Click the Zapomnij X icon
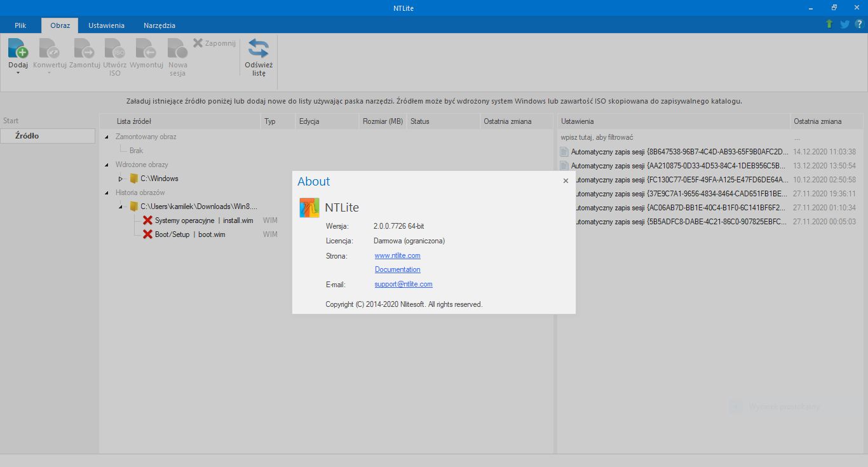Screen dimensions: 868x467 pos(198,43)
